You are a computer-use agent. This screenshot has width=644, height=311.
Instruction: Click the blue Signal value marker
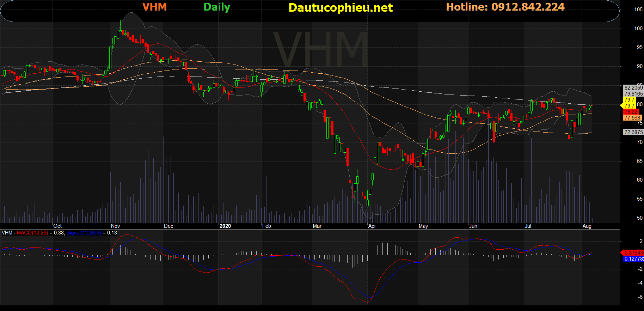[633, 259]
